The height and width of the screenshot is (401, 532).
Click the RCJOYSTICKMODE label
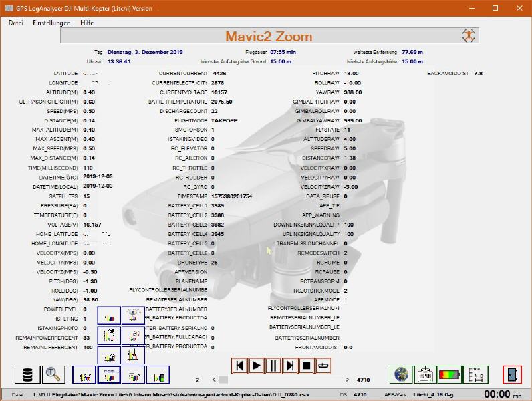(316, 291)
